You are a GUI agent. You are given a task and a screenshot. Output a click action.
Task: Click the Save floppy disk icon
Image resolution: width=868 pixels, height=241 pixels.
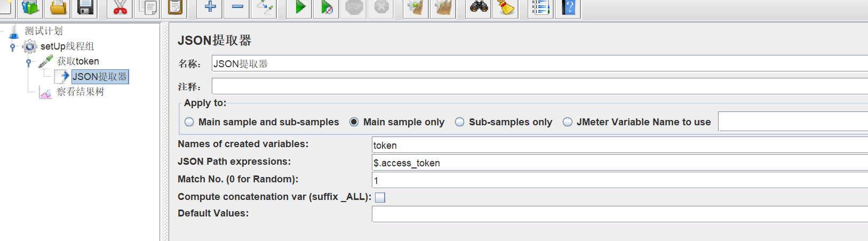(85, 7)
